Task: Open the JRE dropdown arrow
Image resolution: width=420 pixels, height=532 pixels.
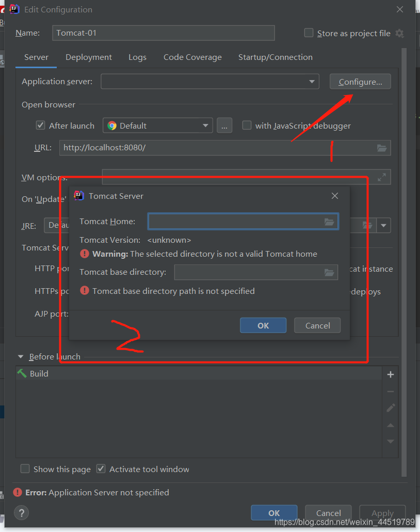Action: [x=383, y=226]
